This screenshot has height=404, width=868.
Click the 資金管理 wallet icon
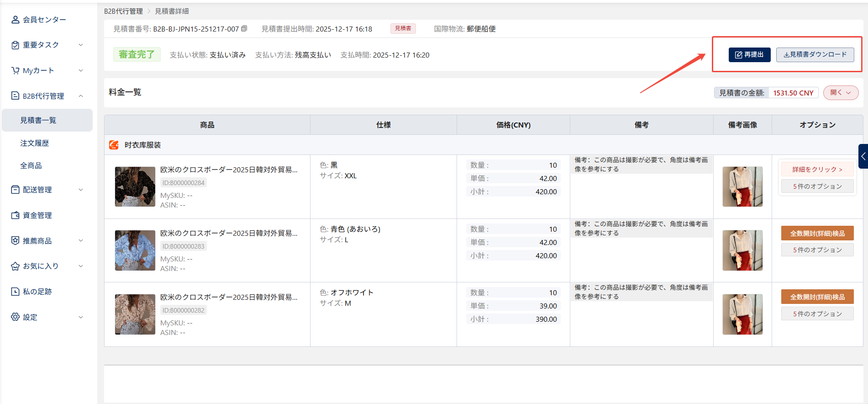[15, 215]
